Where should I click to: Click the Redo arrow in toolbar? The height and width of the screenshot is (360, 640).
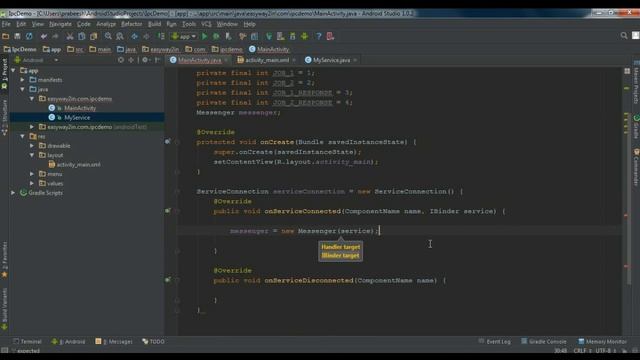55,36
